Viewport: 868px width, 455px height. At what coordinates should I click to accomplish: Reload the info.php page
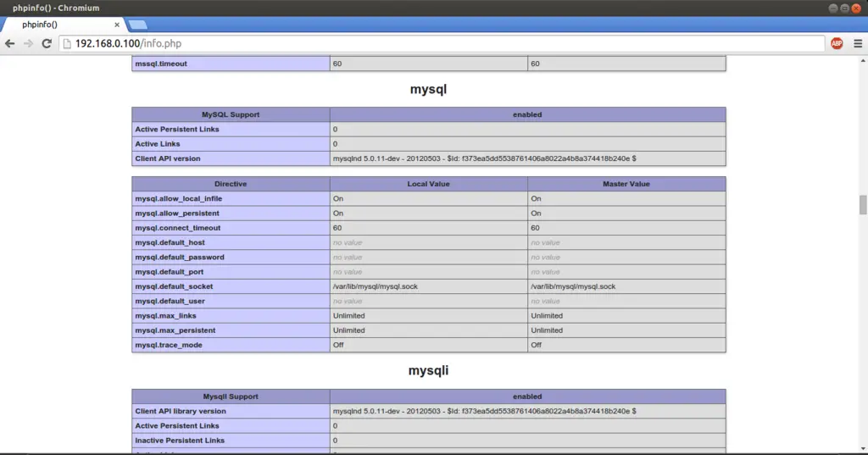47,43
